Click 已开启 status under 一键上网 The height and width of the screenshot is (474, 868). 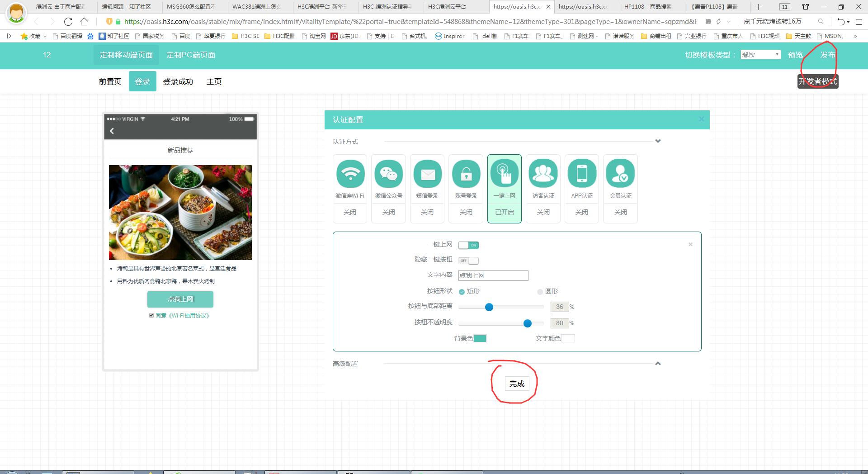(505, 212)
